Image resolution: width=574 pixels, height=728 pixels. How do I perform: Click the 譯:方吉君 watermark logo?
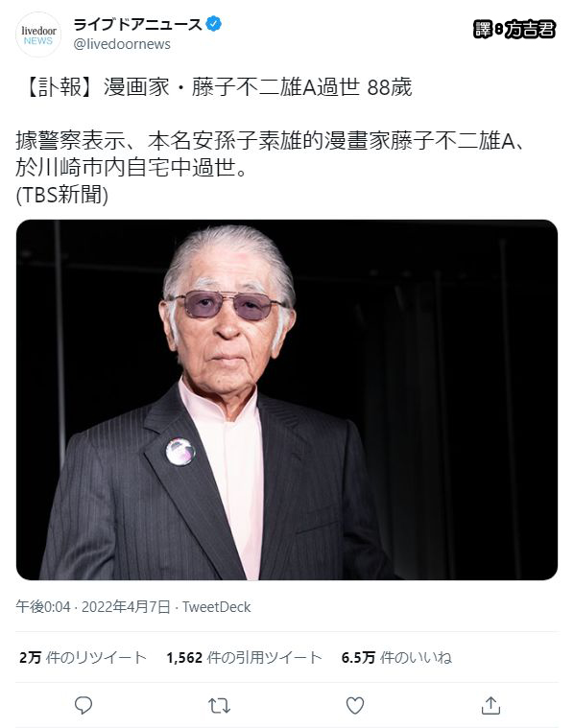pos(514,29)
